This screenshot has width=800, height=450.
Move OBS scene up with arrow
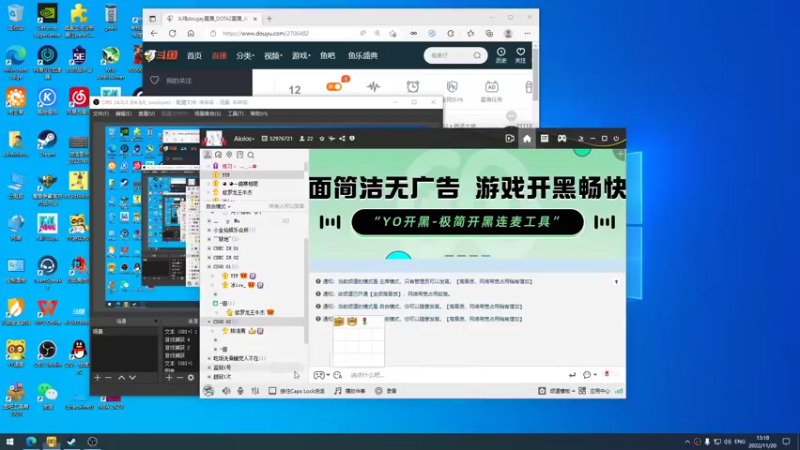pos(121,378)
